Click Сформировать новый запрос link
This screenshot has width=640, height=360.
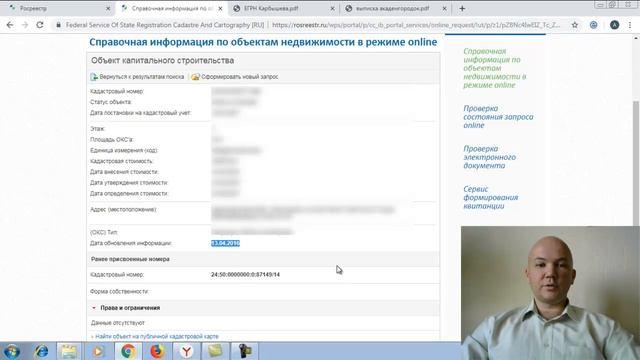(240, 77)
